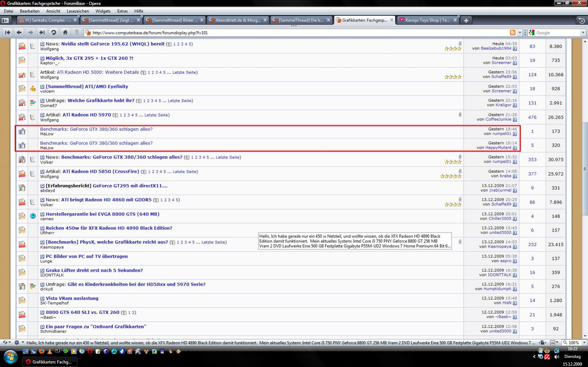
Task: Click the Rewind navigation button
Action: pyautogui.click(x=8, y=33)
